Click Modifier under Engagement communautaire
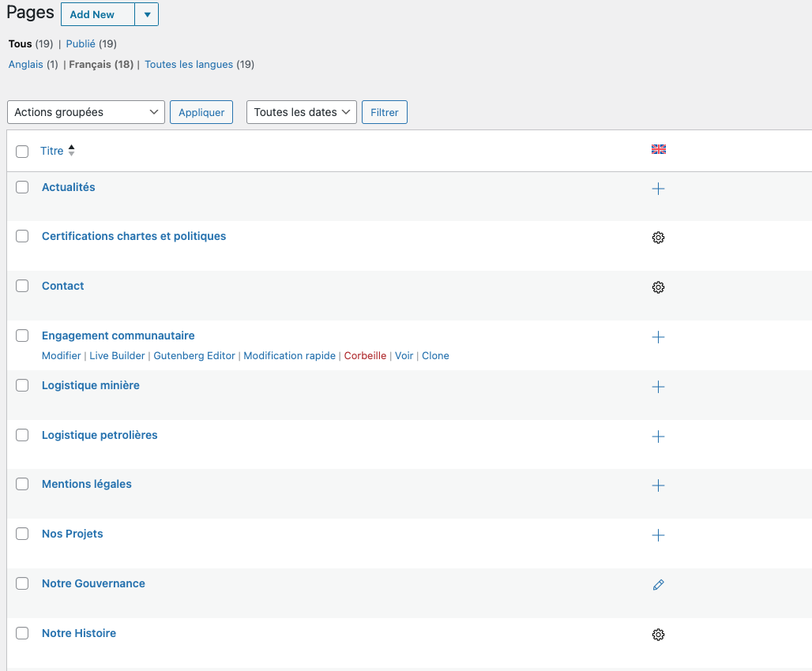The height and width of the screenshot is (671, 812). (x=61, y=356)
